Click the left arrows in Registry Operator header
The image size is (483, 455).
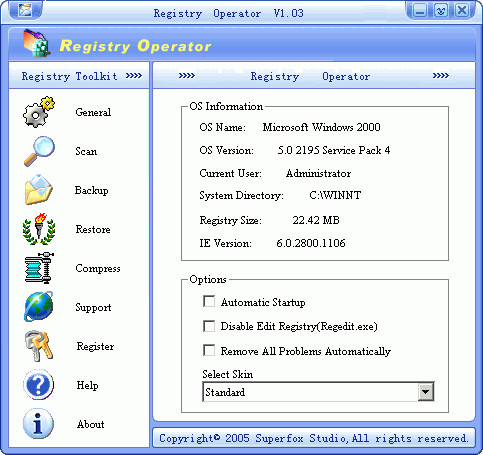click(x=187, y=76)
